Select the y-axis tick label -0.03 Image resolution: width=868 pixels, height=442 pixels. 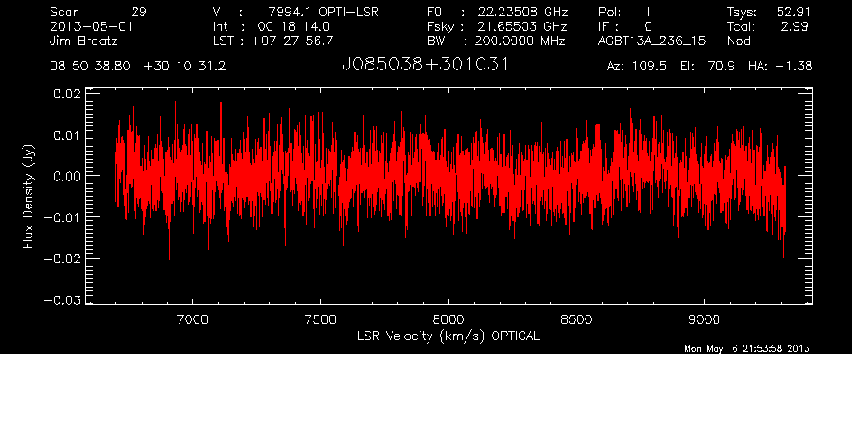[x=62, y=300]
